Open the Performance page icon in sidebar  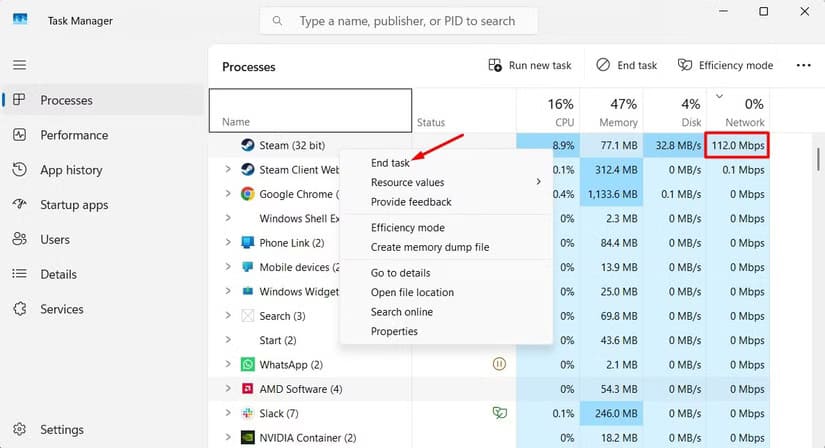[x=19, y=135]
